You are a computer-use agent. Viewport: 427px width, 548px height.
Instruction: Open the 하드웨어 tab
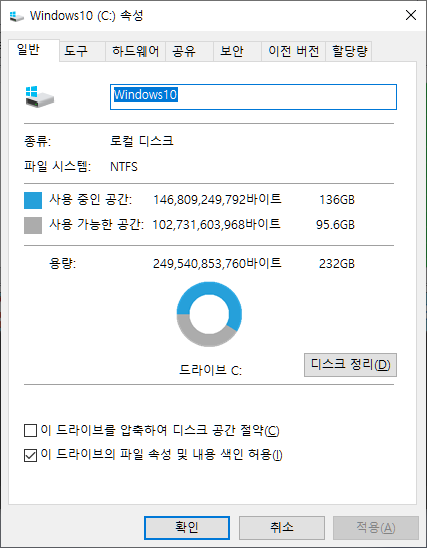pyautogui.click(x=136, y=51)
